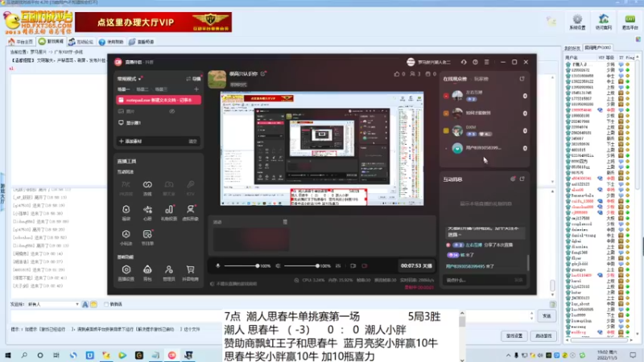Open message settings in interactive messages header
Screen dimensions: 644x362
click(x=513, y=179)
